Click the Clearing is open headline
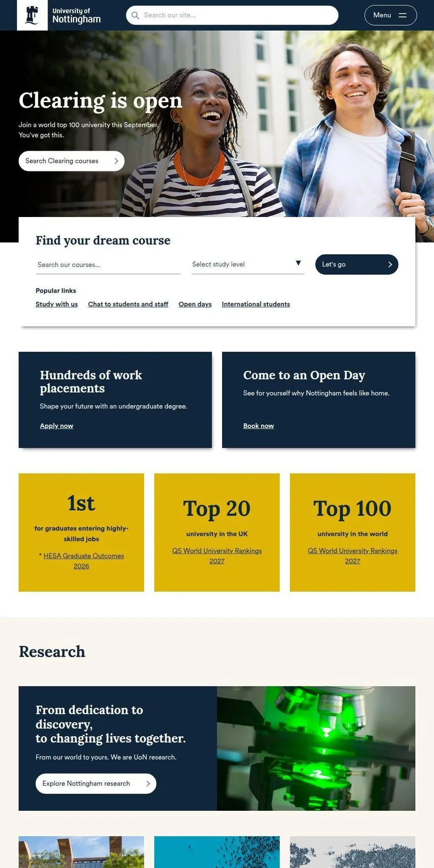 tap(101, 101)
